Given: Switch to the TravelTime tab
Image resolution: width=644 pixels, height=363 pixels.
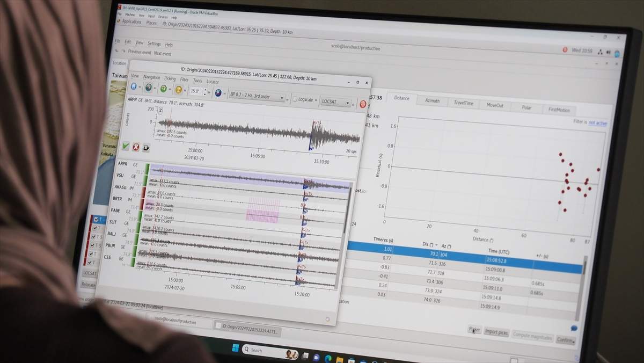Looking at the screenshot, I should pos(463,103).
